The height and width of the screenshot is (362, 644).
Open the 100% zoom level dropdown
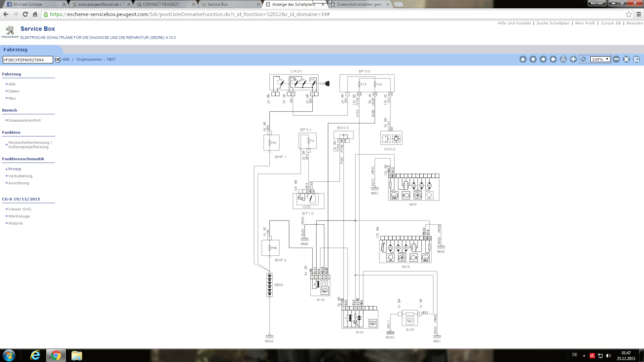(600, 59)
